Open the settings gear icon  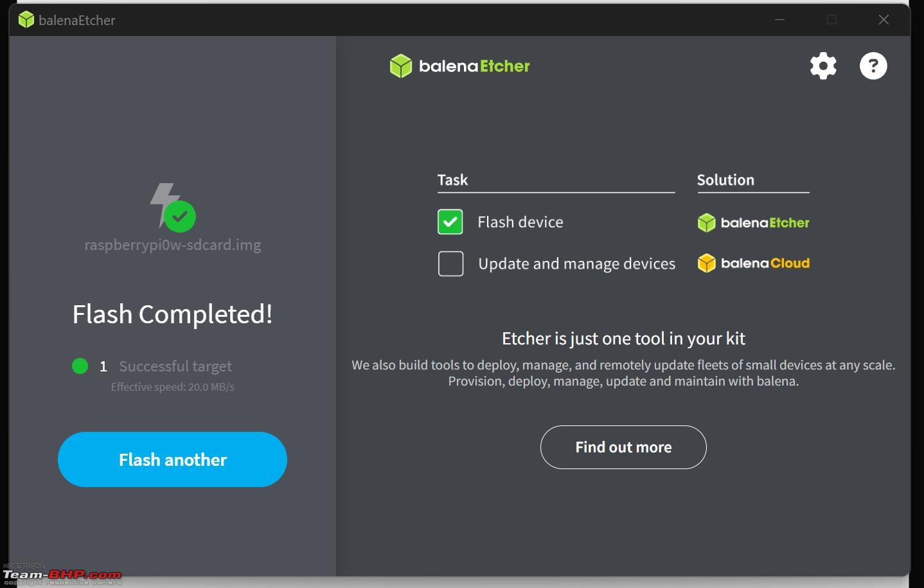pos(823,66)
